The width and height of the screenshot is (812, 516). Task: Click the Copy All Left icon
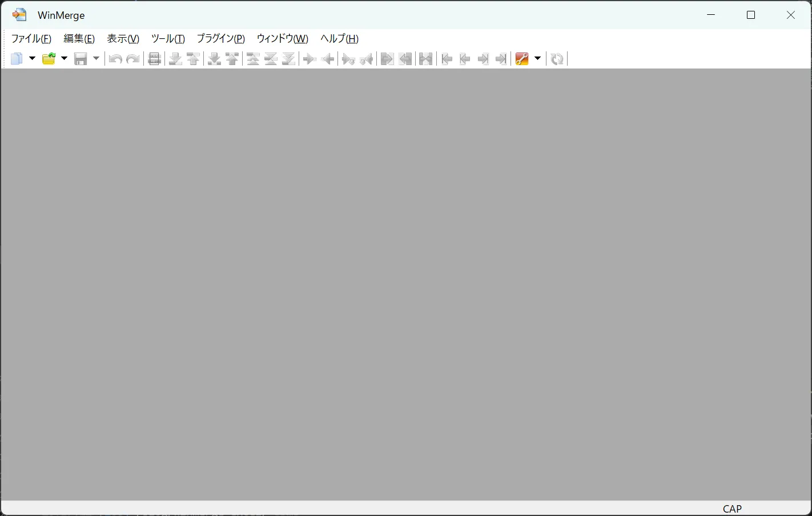(x=405, y=59)
